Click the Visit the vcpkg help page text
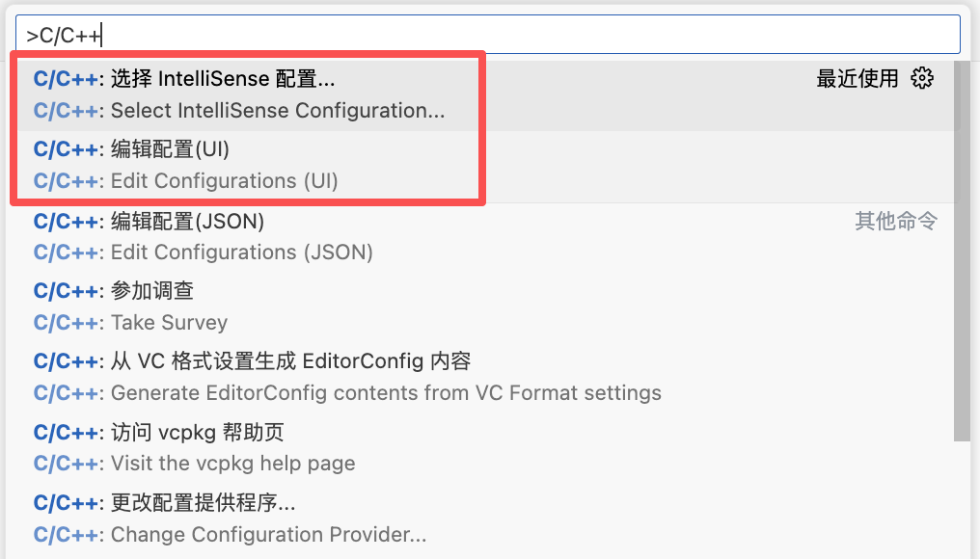 [232, 464]
